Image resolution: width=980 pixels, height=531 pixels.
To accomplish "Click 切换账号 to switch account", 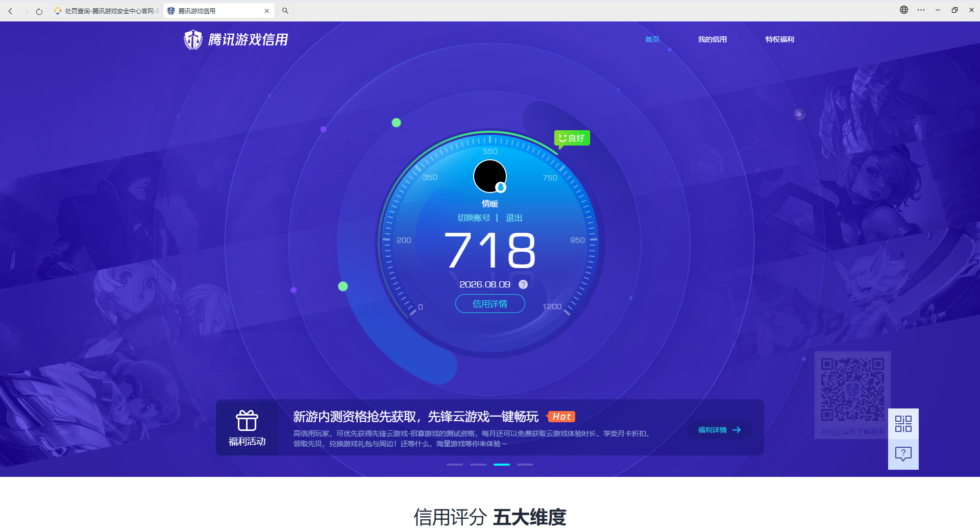I will click(x=474, y=218).
